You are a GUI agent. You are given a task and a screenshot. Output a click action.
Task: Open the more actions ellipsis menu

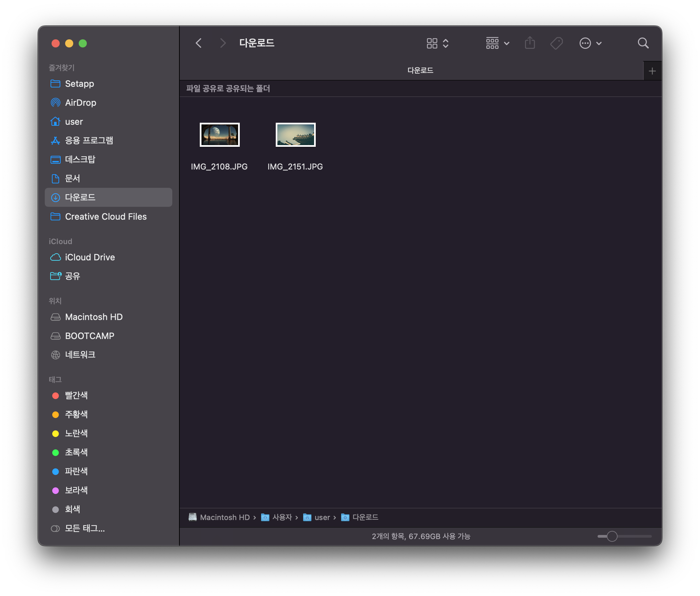point(590,43)
